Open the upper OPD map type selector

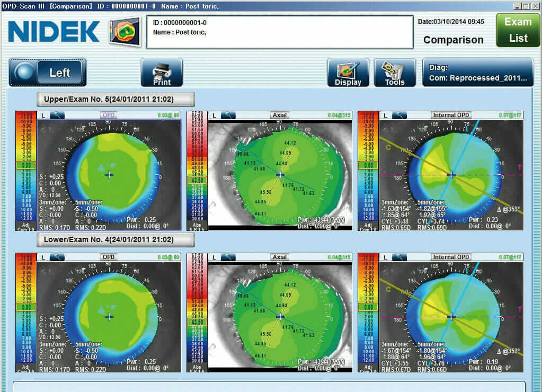[x=109, y=115]
